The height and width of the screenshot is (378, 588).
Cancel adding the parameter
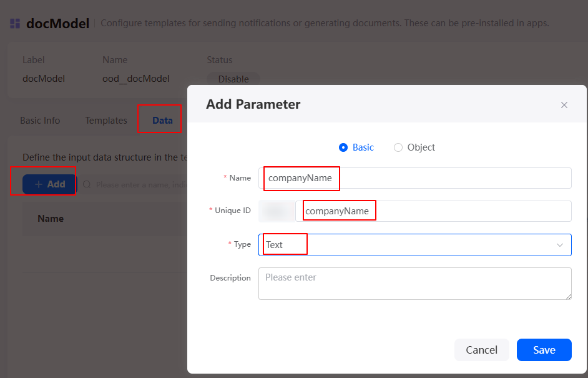click(x=481, y=350)
